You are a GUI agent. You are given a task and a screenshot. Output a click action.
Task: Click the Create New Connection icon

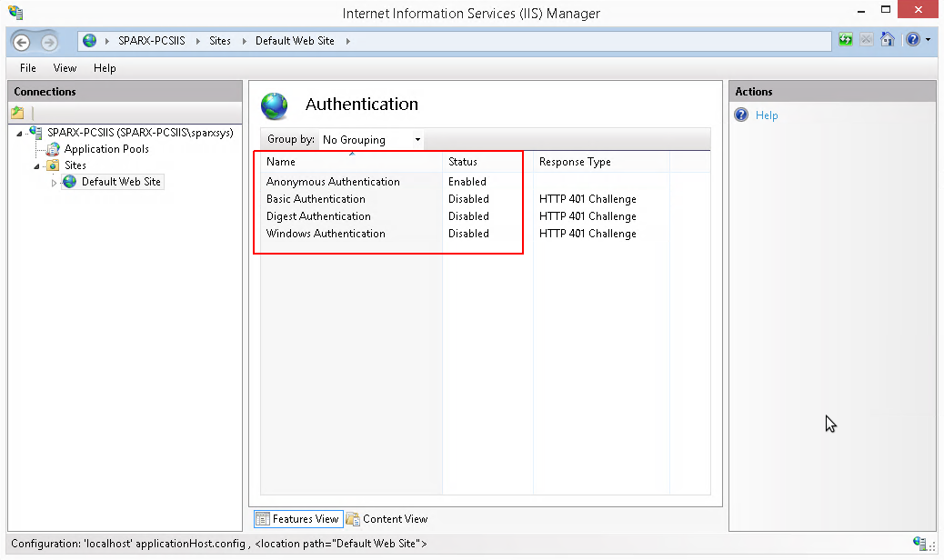coord(17,114)
